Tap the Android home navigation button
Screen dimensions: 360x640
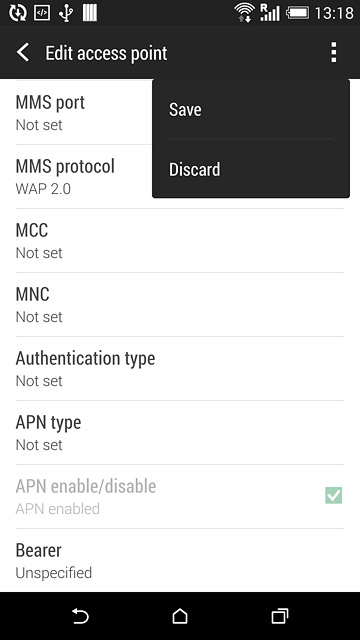[x=180, y=616]
